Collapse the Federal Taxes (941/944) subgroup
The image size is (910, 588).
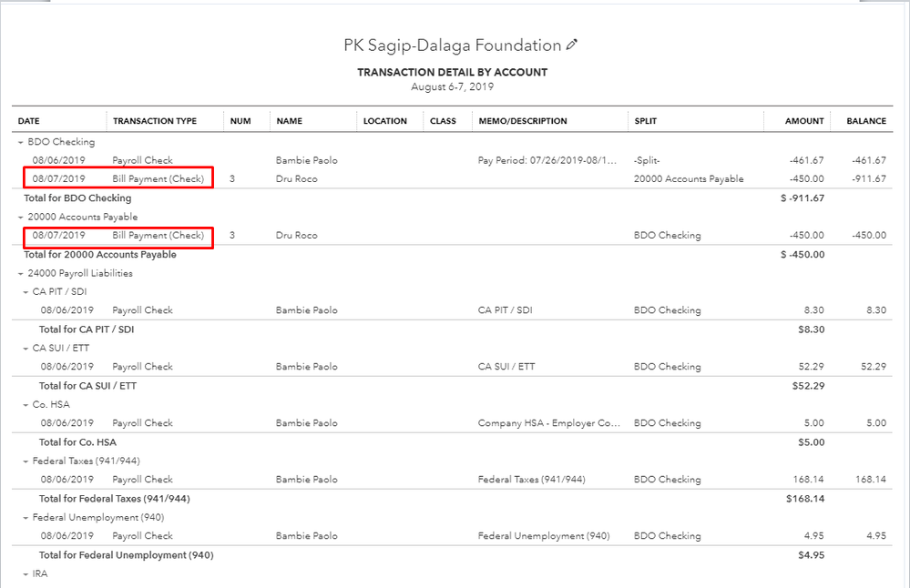pos(26,461)
